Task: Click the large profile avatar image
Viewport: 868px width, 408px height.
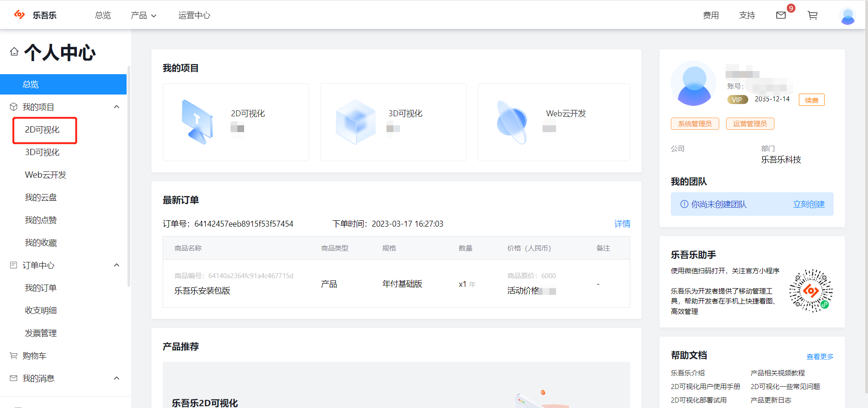Action: coord(693,83)
